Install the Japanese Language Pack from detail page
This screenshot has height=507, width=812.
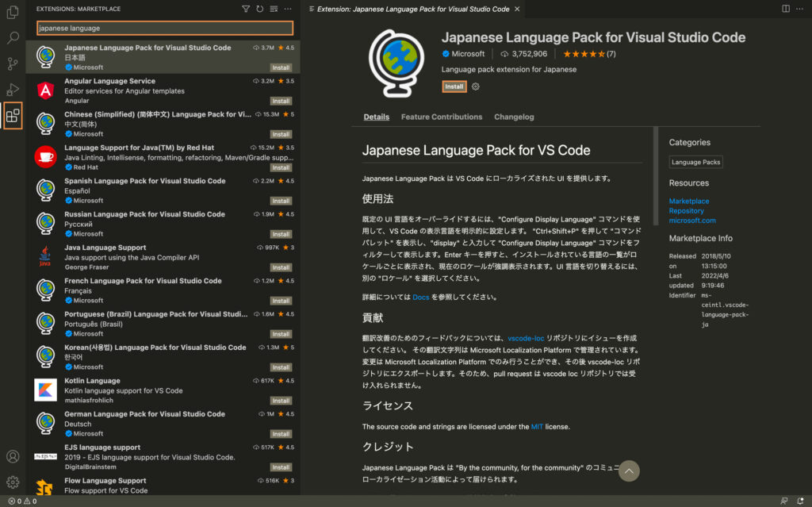[x=454, y=86]
